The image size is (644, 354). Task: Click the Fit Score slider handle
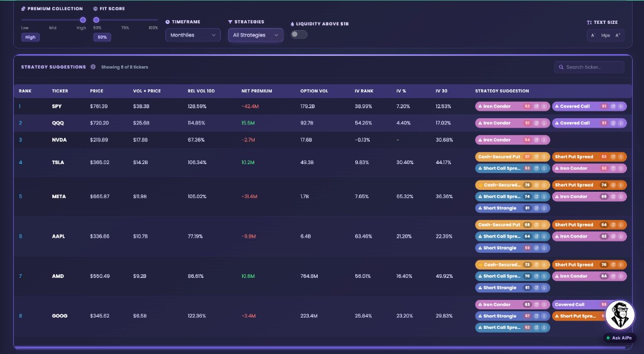[x=96, y=19]
